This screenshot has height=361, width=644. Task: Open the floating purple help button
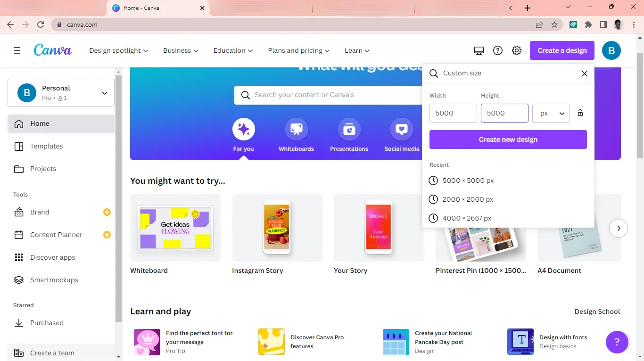pos(617,342)
